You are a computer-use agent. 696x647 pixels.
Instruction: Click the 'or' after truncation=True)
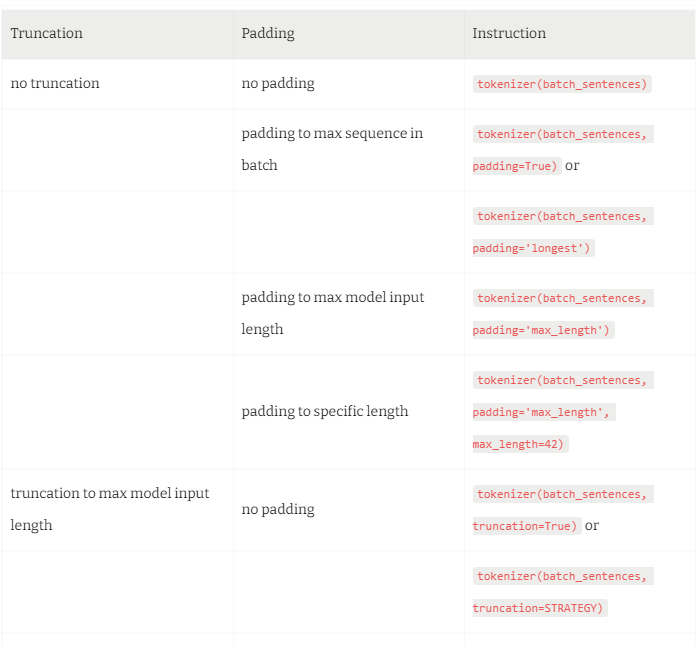[592, 525]
